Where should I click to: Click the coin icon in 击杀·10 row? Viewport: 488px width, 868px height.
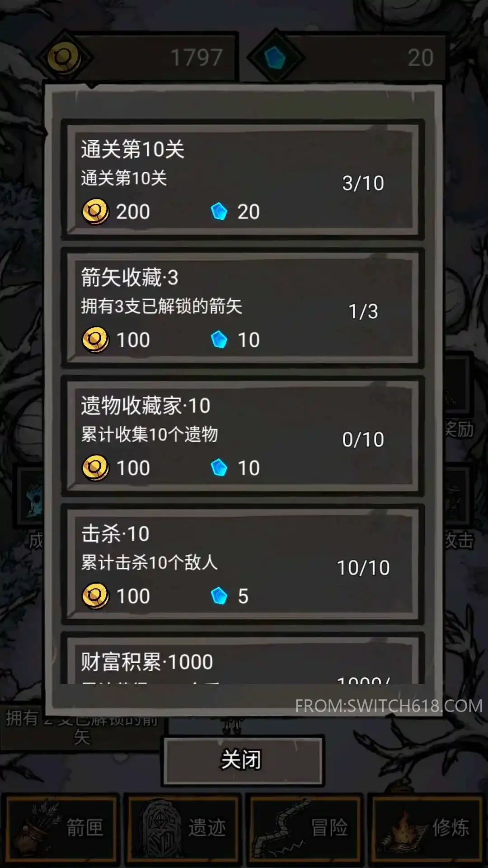95,596
